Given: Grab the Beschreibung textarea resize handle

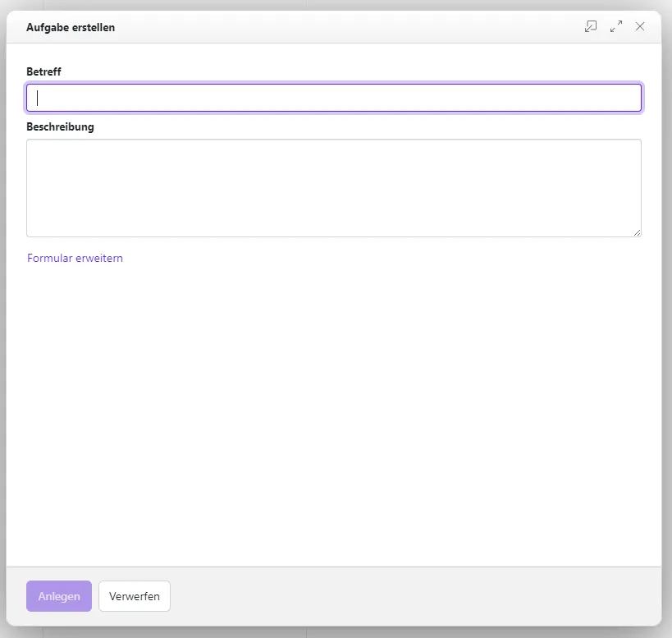Looking at the screenshot, I should [x=637, y=232].
